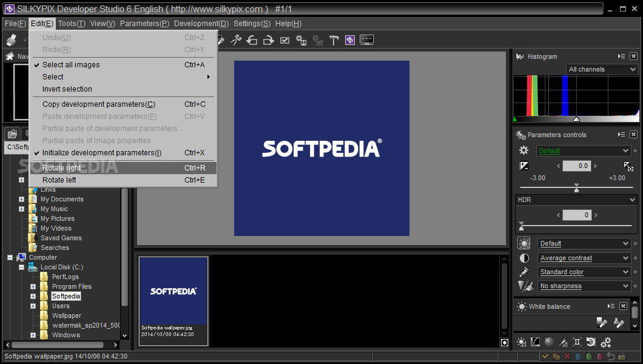Click the develop icon at toolbar's left end
This screenshot has width=643, height=364.
pos(12,40)
